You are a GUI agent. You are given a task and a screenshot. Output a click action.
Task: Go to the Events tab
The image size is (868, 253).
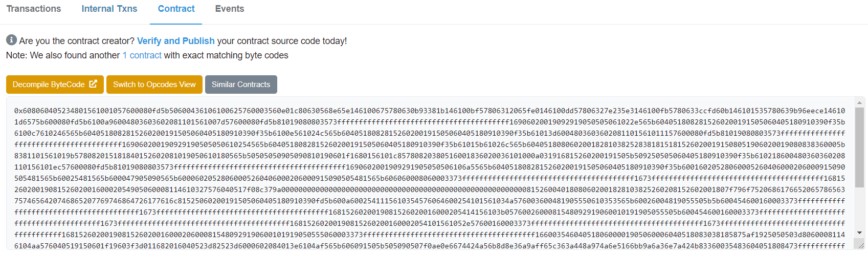pos(230,9)
